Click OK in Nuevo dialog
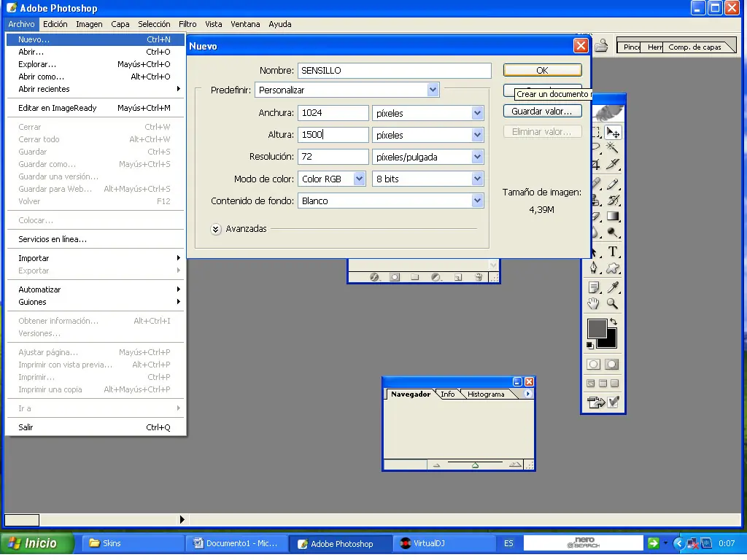This screenshot has width=747, height=560. 542,70
